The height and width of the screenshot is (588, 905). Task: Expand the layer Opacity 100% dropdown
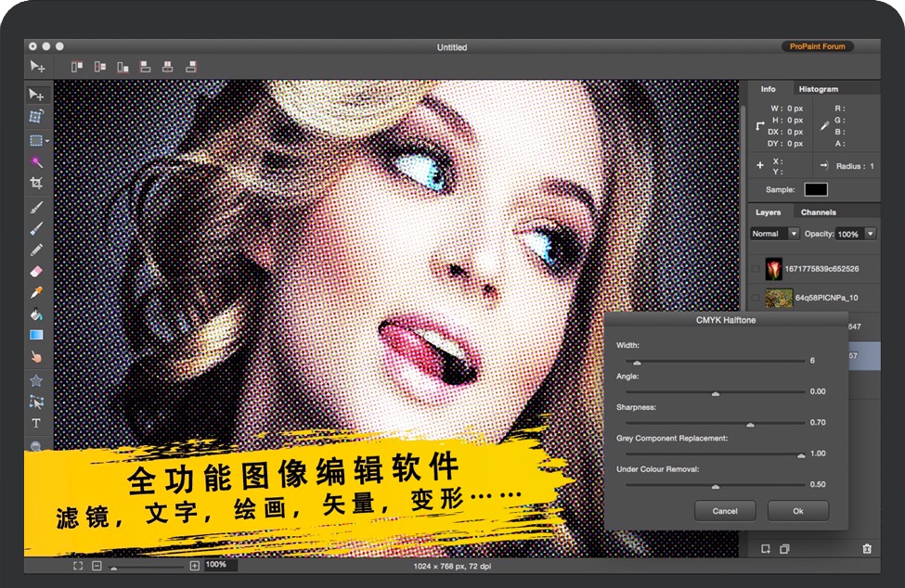870,234
